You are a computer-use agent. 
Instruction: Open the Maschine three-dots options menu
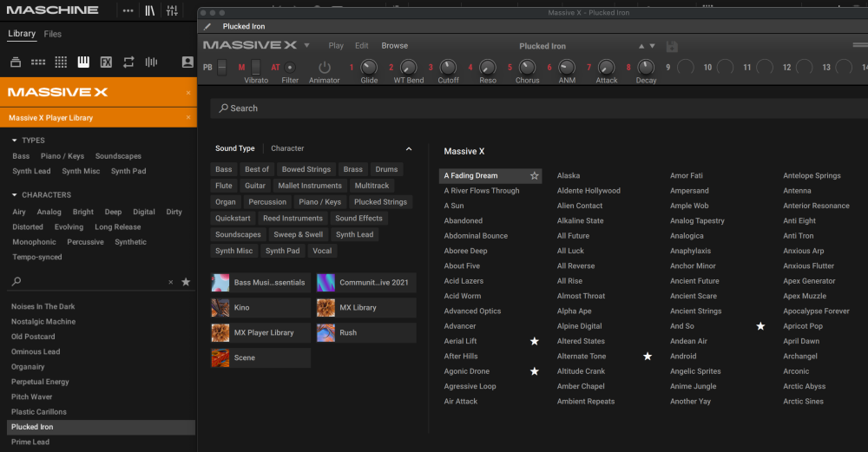(128, 10)
